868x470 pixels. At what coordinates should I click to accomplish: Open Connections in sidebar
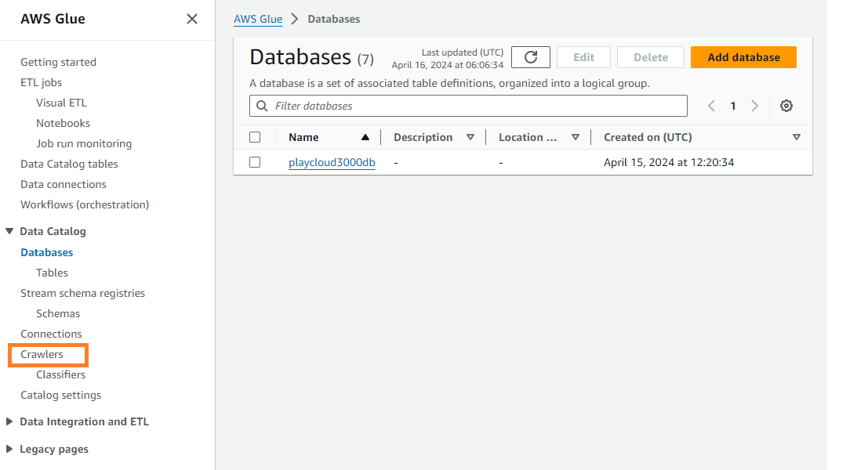pos(51,334)
